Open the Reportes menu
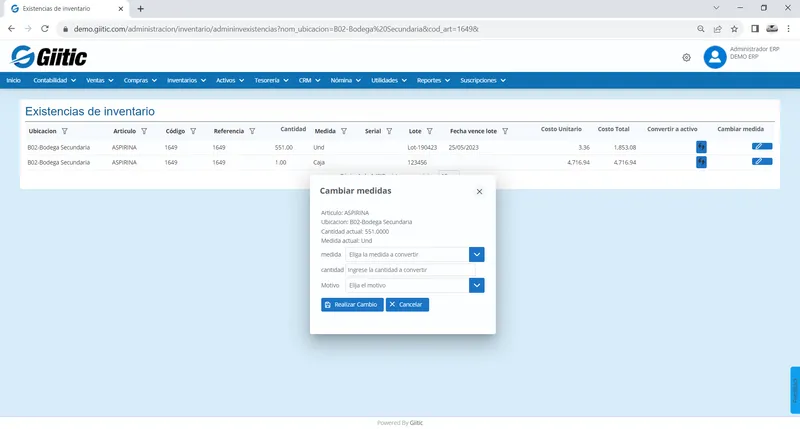800x429 pixels. tap(433, 81)
